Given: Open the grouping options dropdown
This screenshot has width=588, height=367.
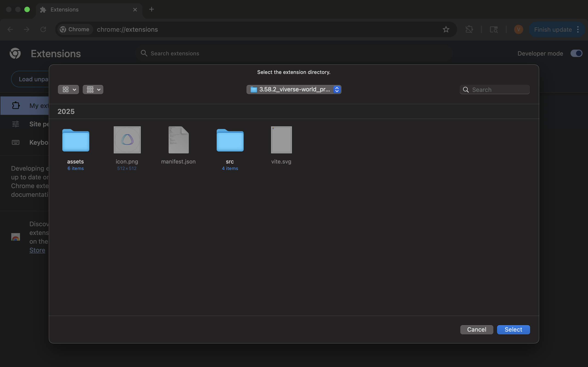Looking at the screenshot, I should tap(93, 90).
